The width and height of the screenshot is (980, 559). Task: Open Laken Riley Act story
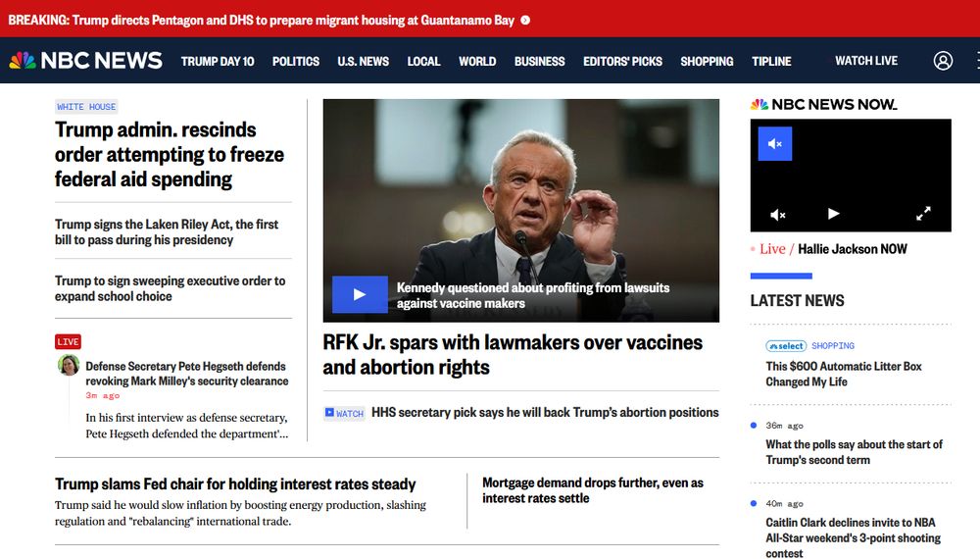point(167,232)
